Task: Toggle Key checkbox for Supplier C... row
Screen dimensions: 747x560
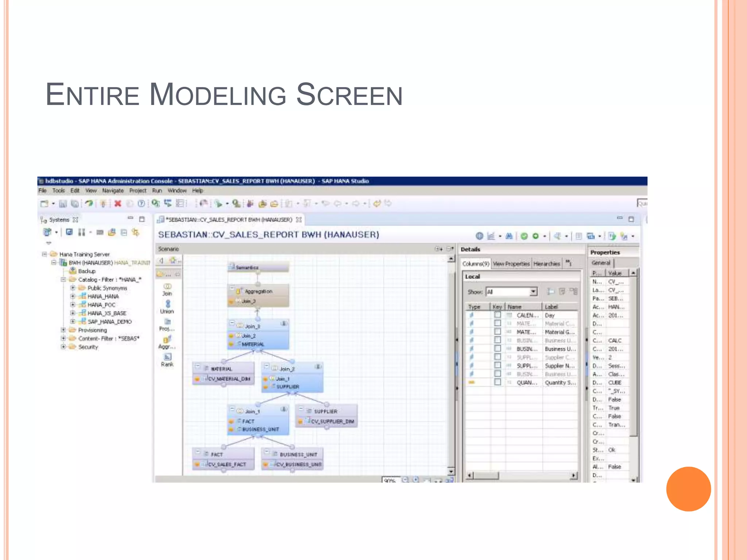Action: click(x=497, y=357)
